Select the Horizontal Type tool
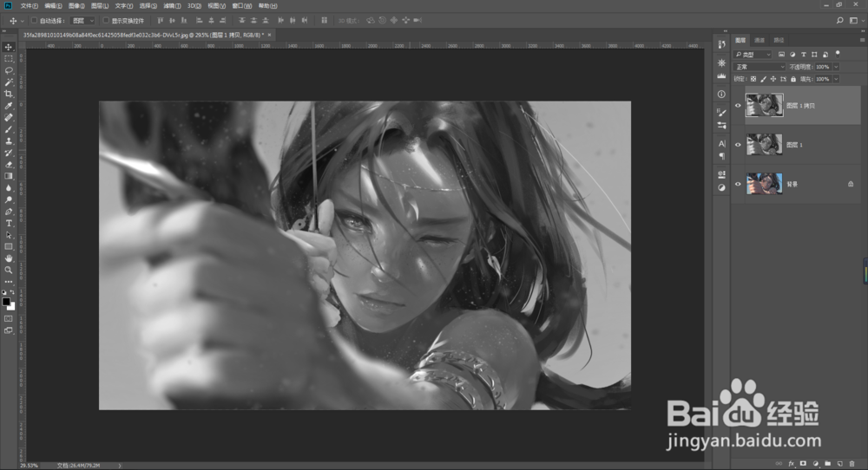Image resolution: width=868 pixels, height=470 pixels. point(9,223)
